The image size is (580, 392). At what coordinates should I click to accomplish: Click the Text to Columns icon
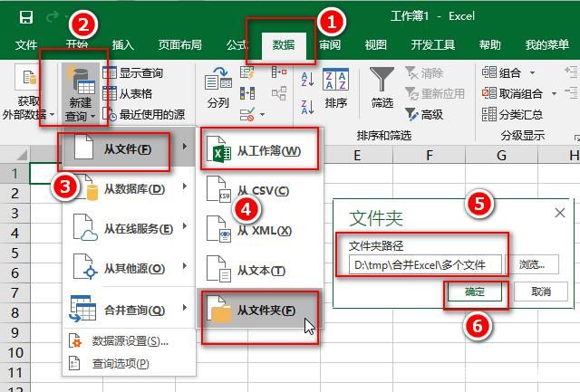(x=217, y=88)
